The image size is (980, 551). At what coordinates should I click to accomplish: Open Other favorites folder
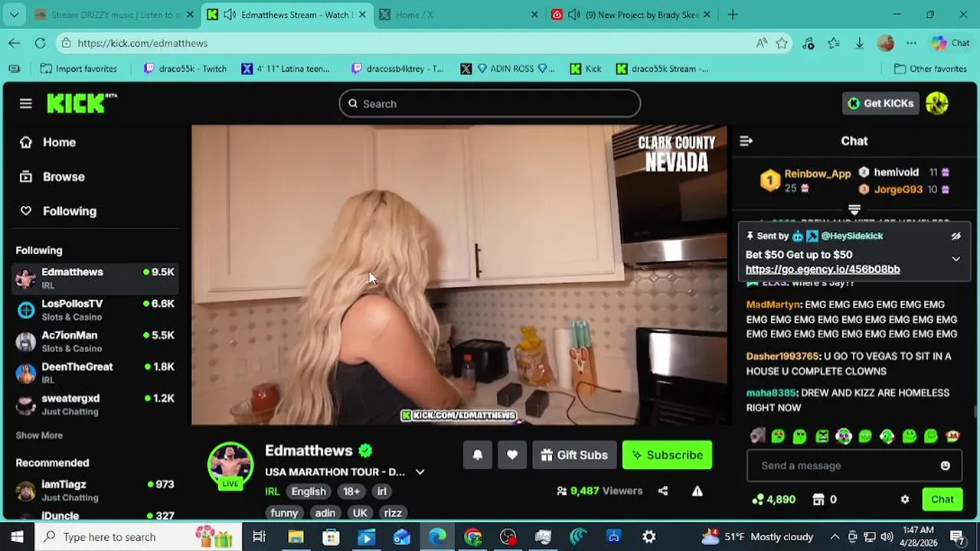[931, 69]
